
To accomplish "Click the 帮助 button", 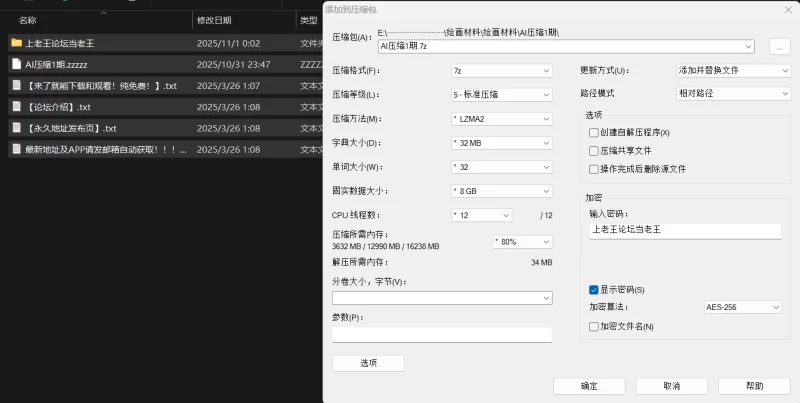I will pyautogui.click(x=754, y=386).
